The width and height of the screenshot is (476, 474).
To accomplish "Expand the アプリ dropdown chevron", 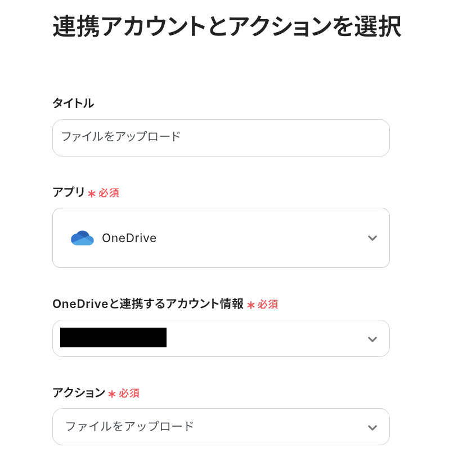I will click(x=372, y=238).
